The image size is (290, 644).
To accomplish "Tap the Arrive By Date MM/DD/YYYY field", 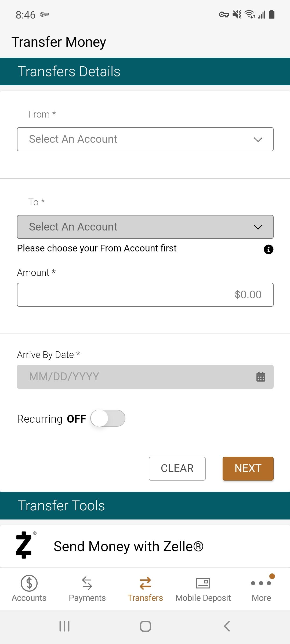I will (x=145, y=377).
